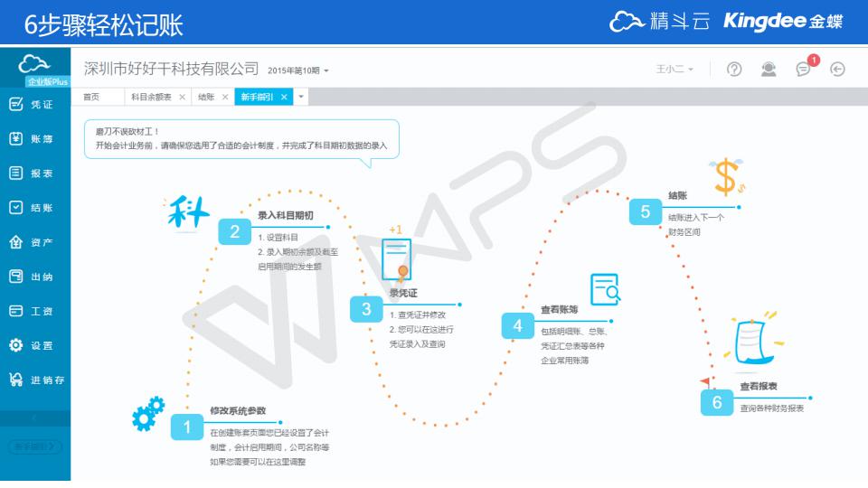868x488 pixels.
Task: Switch to the 科目余额表 tab
Action: pos(151,97)
